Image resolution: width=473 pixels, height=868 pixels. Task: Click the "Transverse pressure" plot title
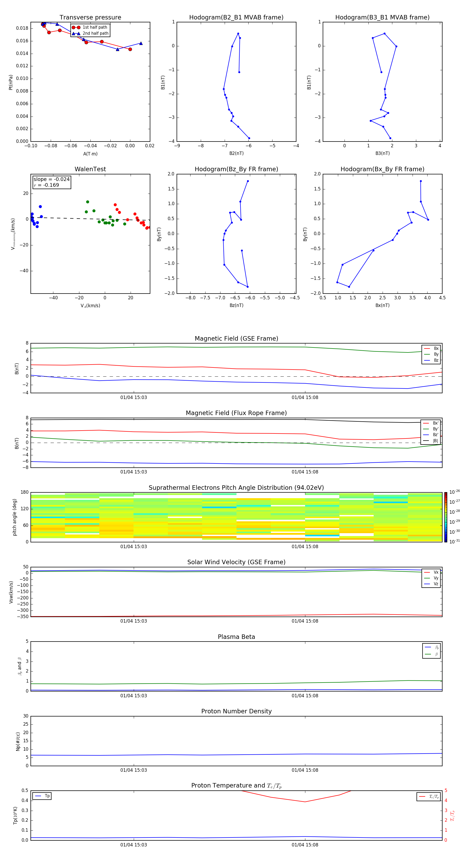90,18
